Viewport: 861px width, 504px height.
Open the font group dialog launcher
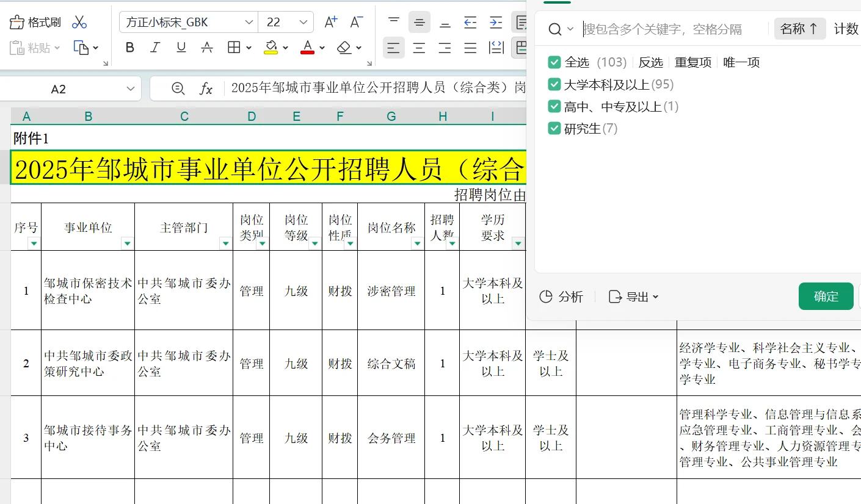pyautogui.click(x=369, y=63)
